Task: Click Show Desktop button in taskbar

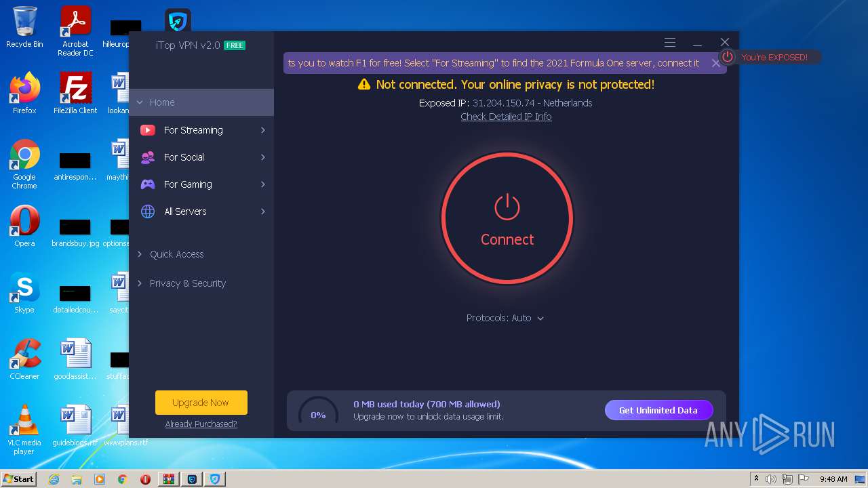Action: pyautogui.click(x=860, y=479)
